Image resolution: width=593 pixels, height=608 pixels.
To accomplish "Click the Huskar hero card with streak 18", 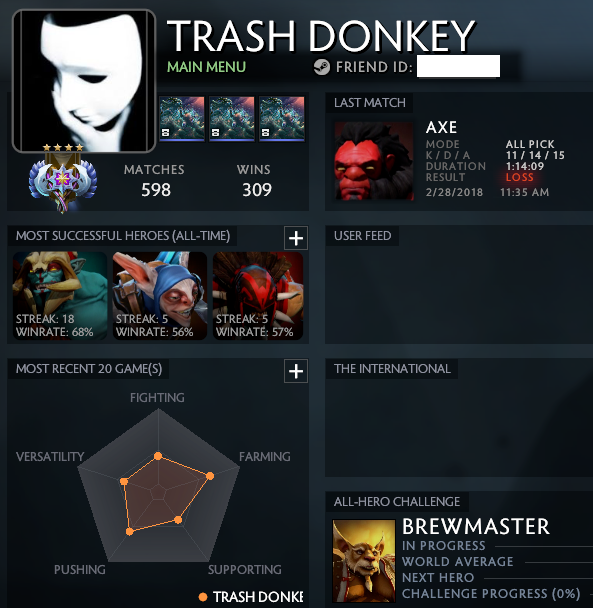I will [x=60, y=296].
